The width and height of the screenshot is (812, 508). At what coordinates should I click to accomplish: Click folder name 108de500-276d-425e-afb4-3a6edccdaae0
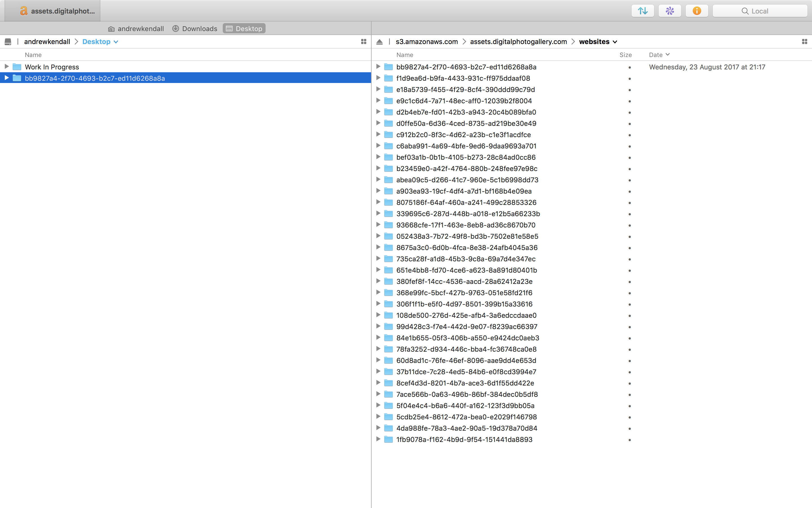(466, 315)
